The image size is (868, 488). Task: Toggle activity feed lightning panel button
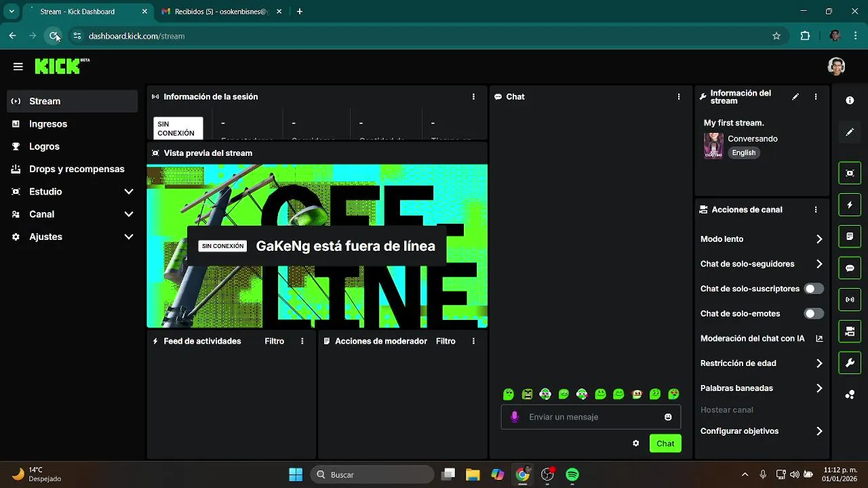(x=850, y=205)
